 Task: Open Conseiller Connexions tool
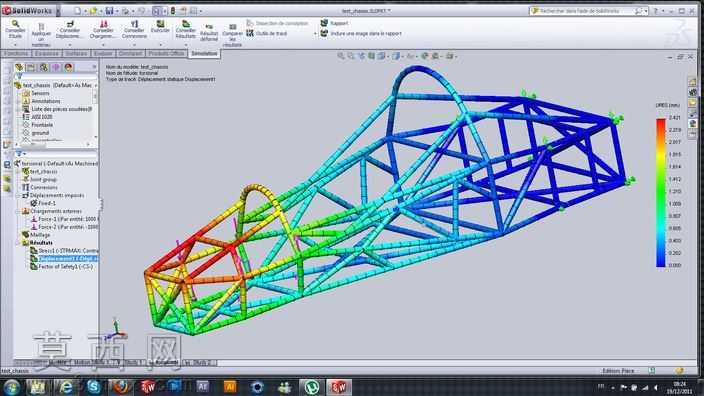click(134, 30)
